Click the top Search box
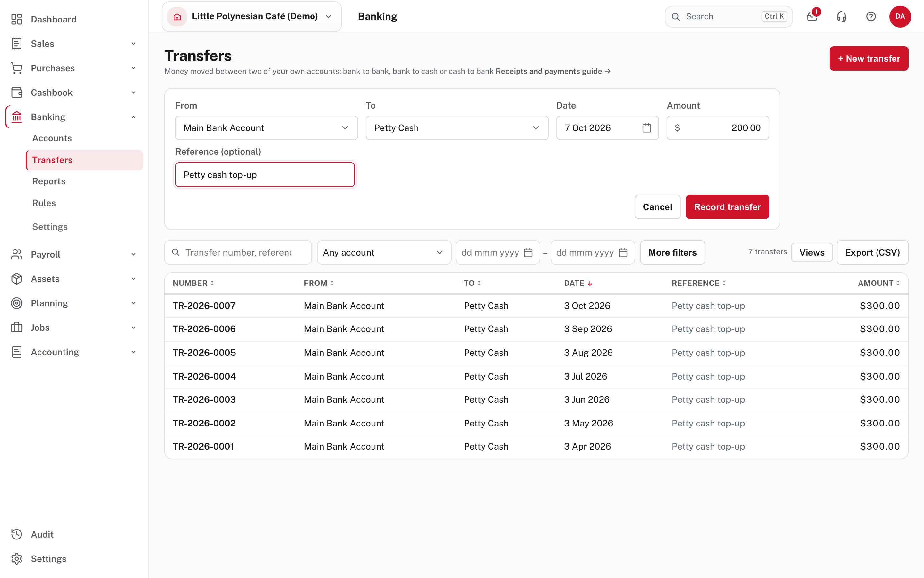The image size is (924, 578). click(x=729, y=16)
